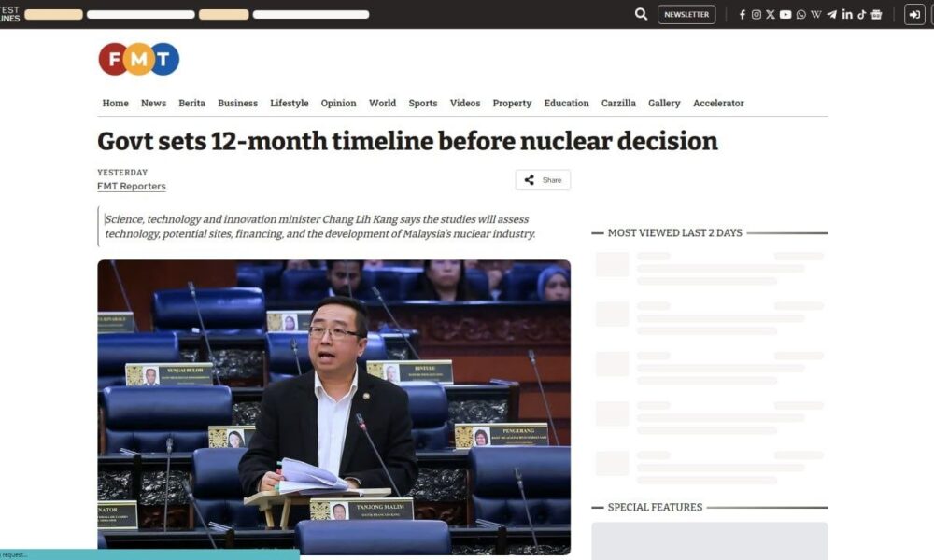Screen dimensions: 934x560
Task: Open FMT Facebook page icon
Action: pos(743,14)
